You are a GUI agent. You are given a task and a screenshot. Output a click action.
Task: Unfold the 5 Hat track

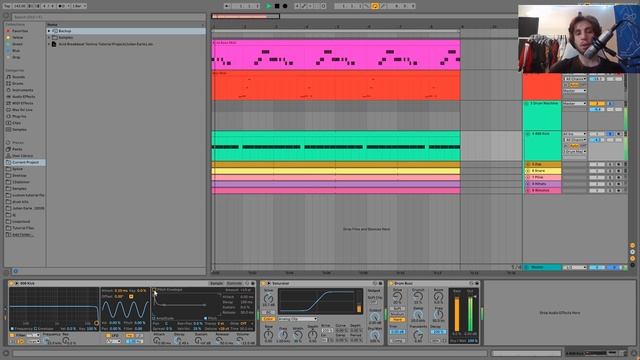(x=528, y=164)
